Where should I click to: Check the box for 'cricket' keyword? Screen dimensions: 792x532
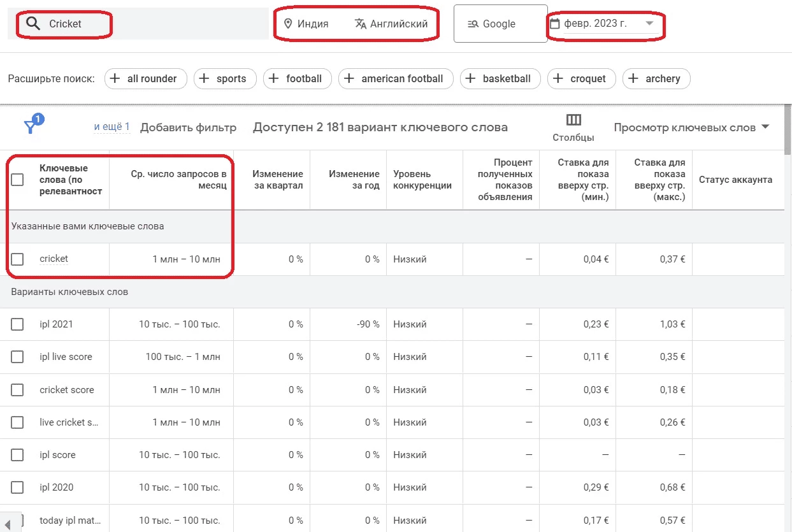(17, 259)
